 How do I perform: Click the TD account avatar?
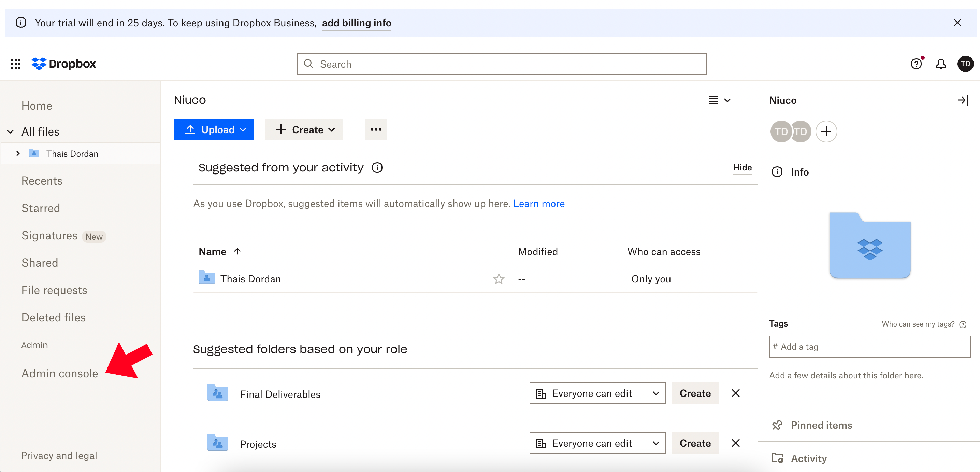pyautogui.click(x=965, y=64)
